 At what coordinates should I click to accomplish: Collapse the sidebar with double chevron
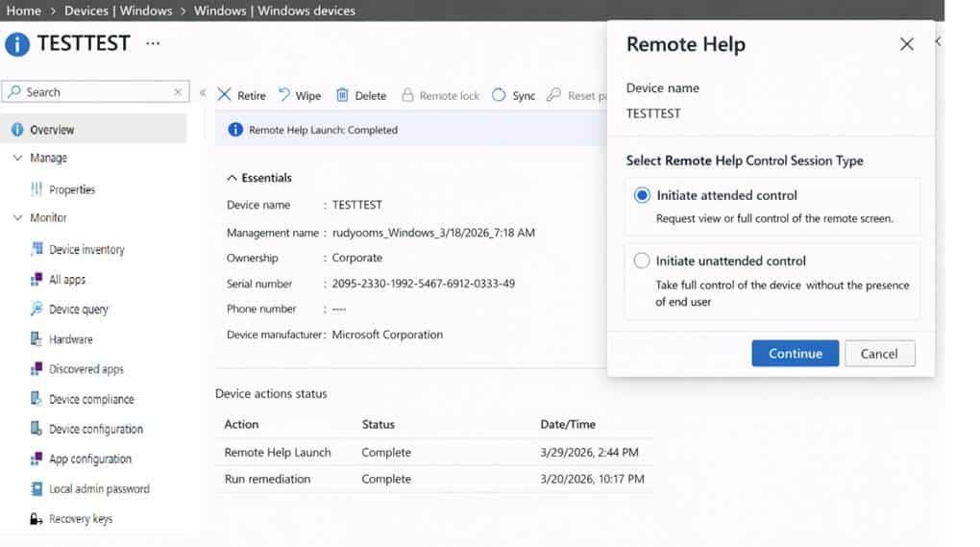pos(203,93)
